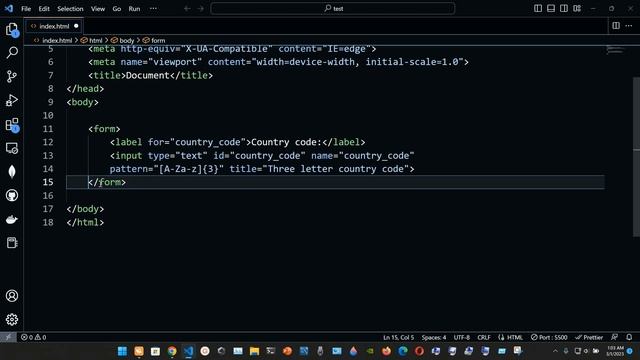Click the unsaved dot on index.html tab
Viewport: 640px width, 360px height.
[76, 26]
